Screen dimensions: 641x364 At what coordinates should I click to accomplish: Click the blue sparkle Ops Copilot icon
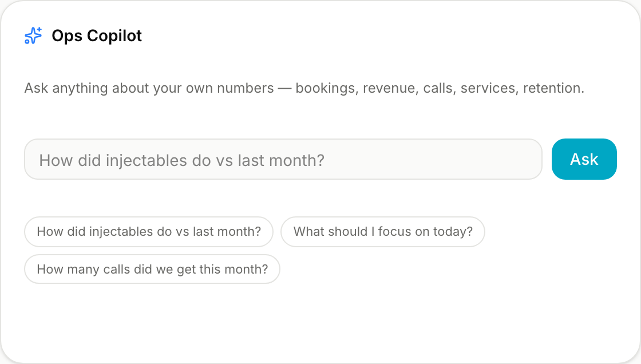[33, 35]
